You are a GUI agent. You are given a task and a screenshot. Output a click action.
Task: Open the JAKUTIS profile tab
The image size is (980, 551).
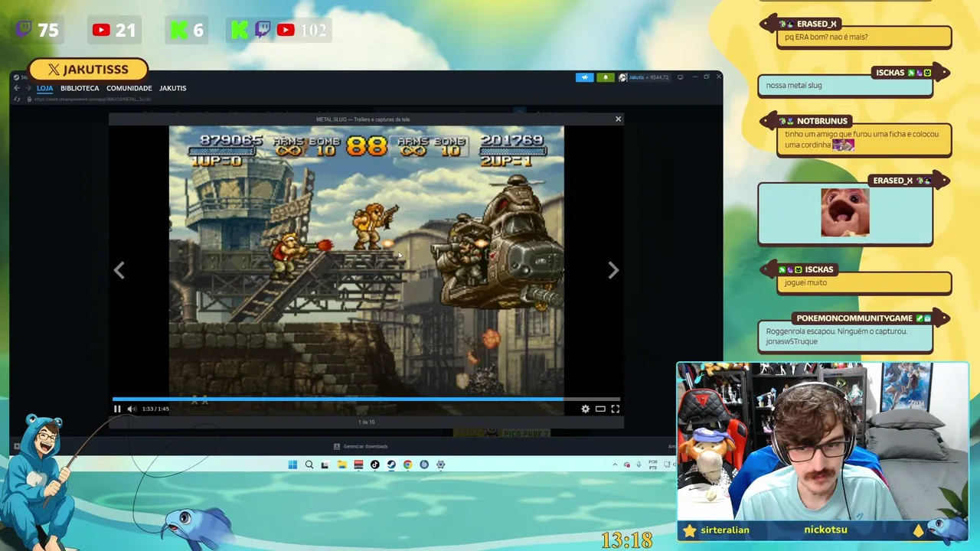coord(173,88)
